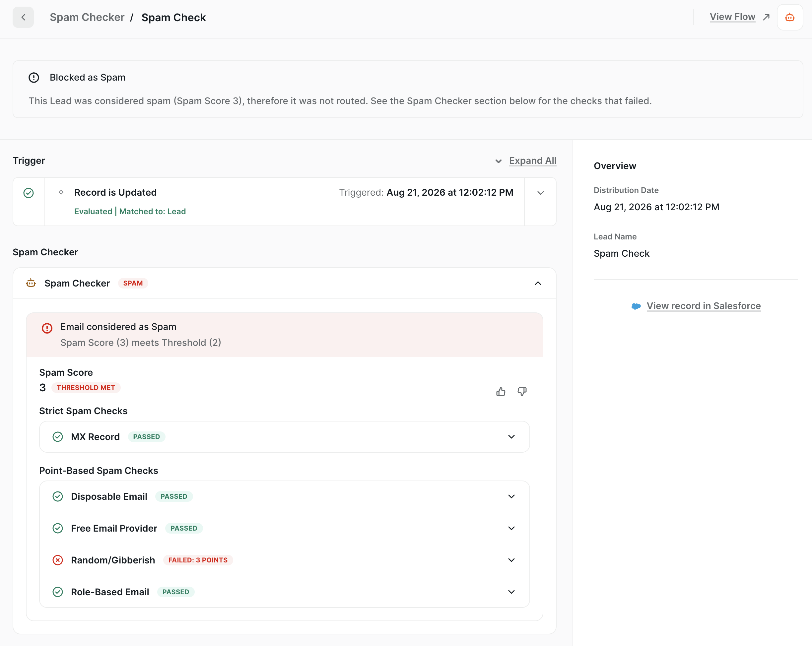
Task: Go back using the left arrow button
Action: pyautogui.click(x=23, y=17)
